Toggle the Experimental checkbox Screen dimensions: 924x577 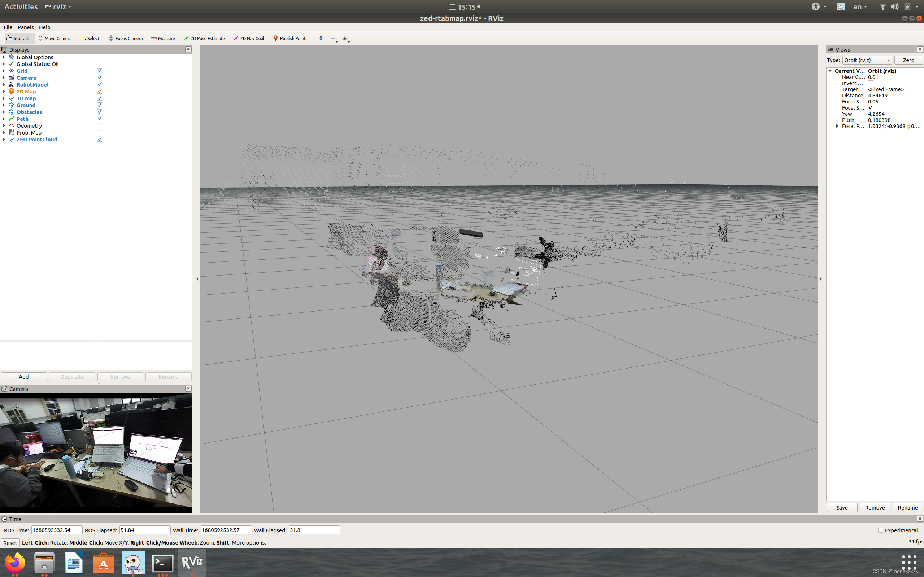click(880, 530)
